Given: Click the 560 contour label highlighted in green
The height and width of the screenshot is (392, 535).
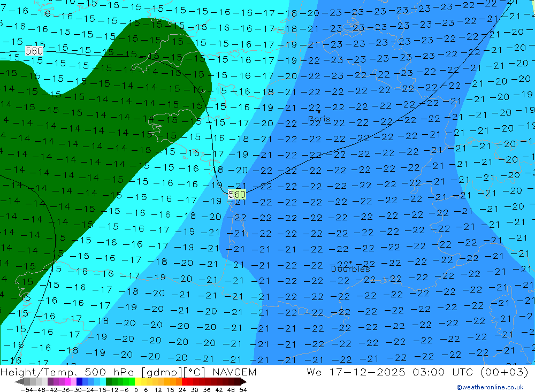Looking at the screenshot, I should (237, 195).
